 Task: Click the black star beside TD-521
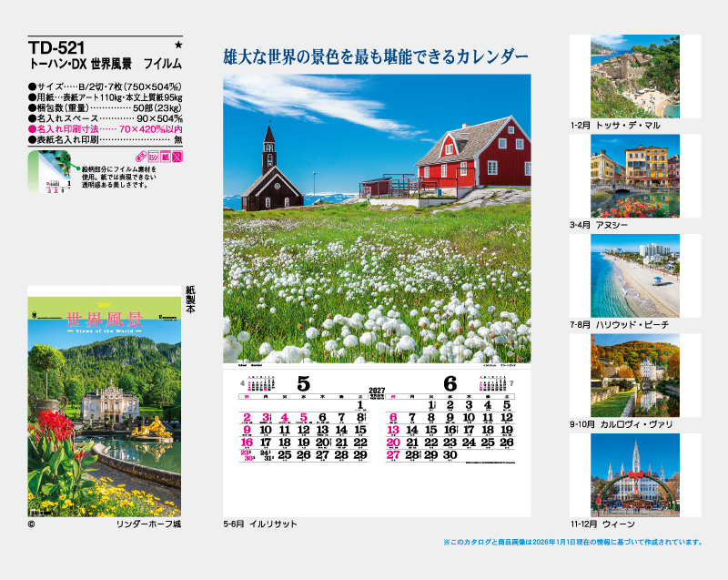coord(178,45)
